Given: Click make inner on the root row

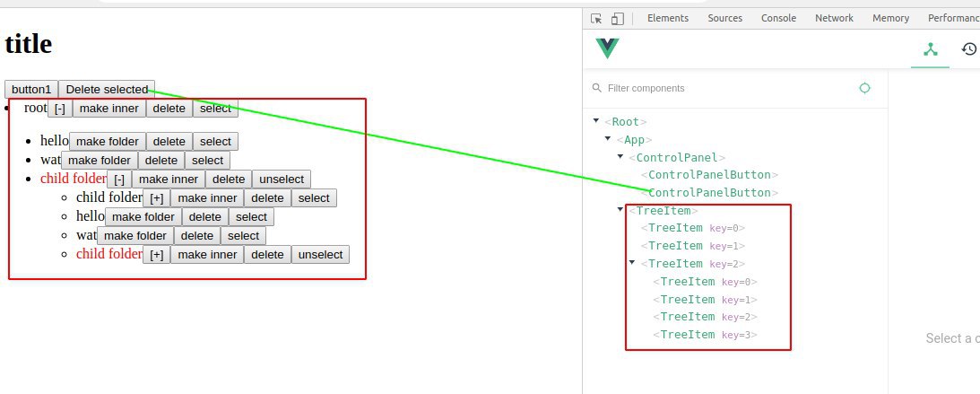Looking at the screenshot, I should [109, 109].
